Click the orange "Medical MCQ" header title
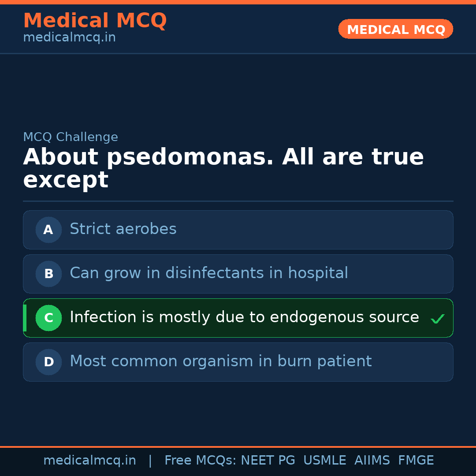Viewport: 476px width, 476px height. 95,21
